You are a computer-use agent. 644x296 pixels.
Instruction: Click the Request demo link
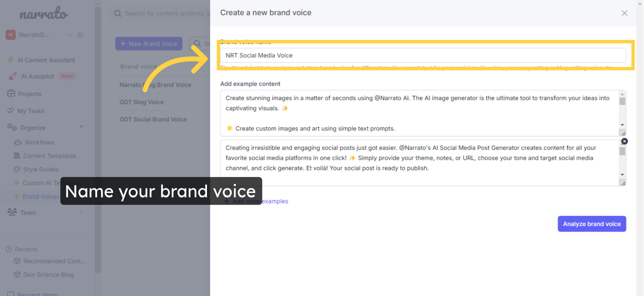coord(38,294)
